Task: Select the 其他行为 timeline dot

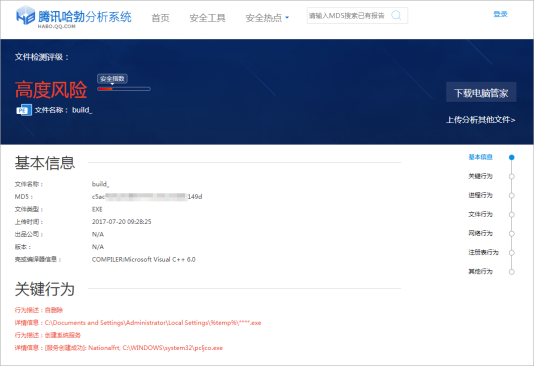Action: (x=511, y=272)
